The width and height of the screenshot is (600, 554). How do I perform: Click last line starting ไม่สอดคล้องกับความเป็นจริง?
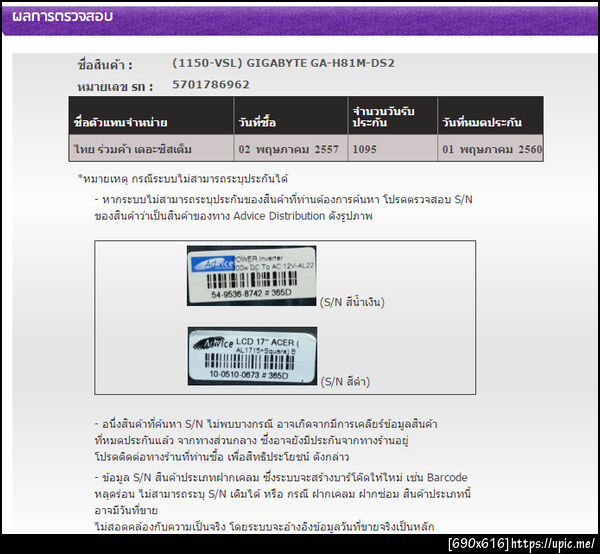pyautogui.click(x=264, y=527)
